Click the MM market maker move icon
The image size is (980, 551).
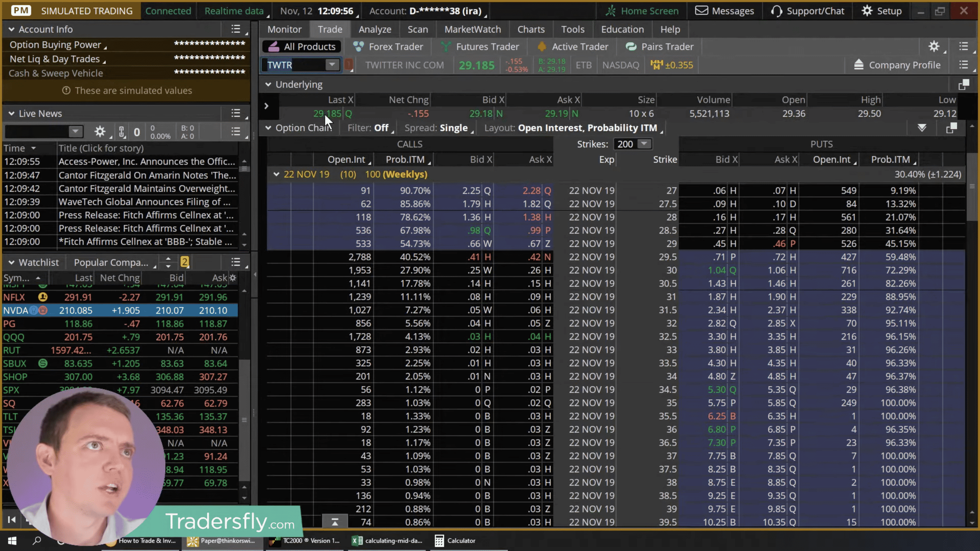point(657,65)
